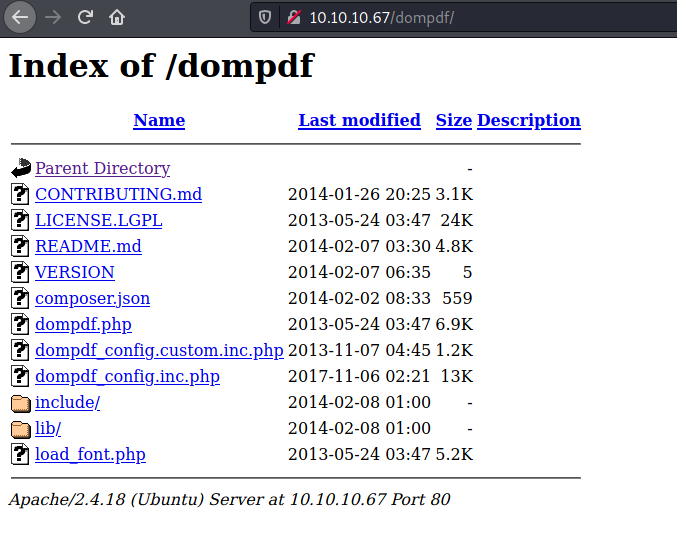677x536 pixels.
Task: Open the CONTRIBUTING.md file link
Action: [x=119, y=194]
